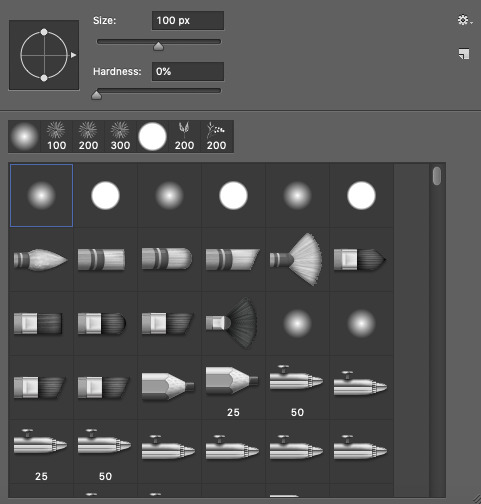The width and height of the screenshot is (481, 504).
Task: Open the brush picker gear menu
Action: coord(465,20)
